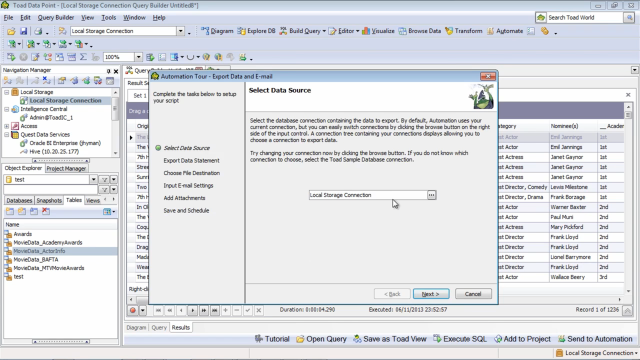Image resolution: width=640 pixels, height=360 pixels.
Task: Open the Window menu
Action: click(134, 18)
